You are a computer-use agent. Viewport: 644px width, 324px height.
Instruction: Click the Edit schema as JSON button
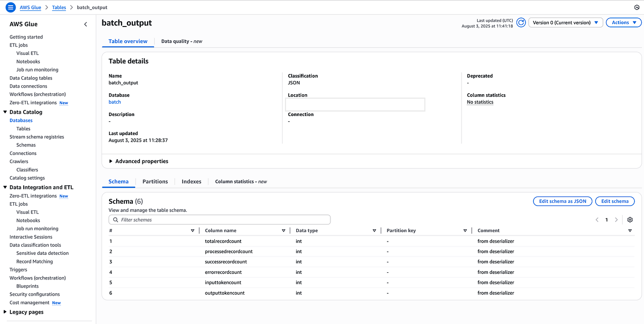coord(562,201)
